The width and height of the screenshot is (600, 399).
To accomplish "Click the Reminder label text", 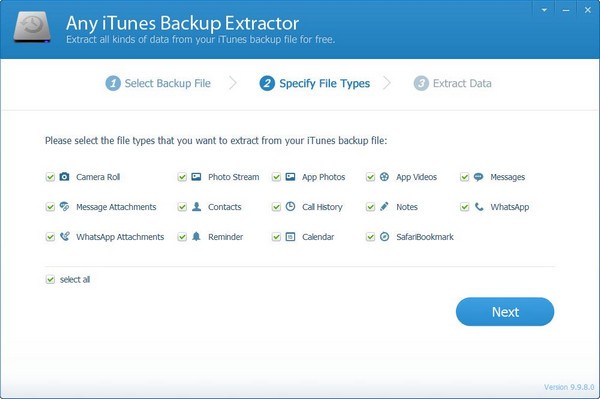I will 225,237.
